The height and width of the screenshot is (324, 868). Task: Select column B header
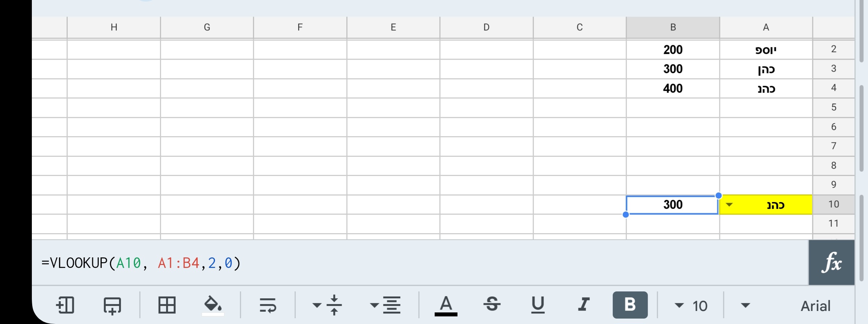[x=673, y=27]
